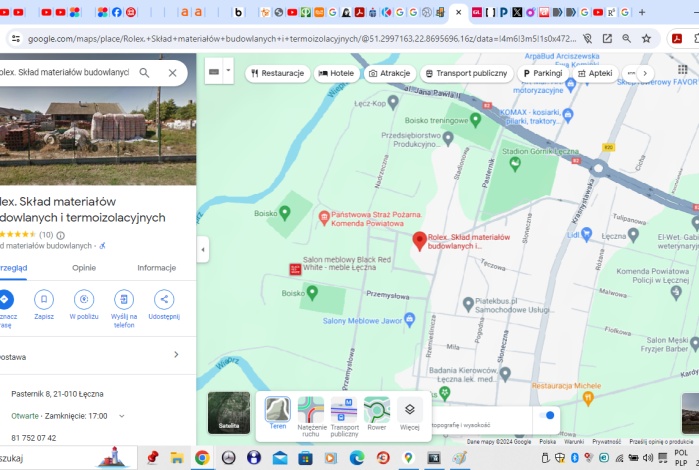Open the keyboard input tool dropdown arrow
Viewport: 699px width, 470px height.
228,70
